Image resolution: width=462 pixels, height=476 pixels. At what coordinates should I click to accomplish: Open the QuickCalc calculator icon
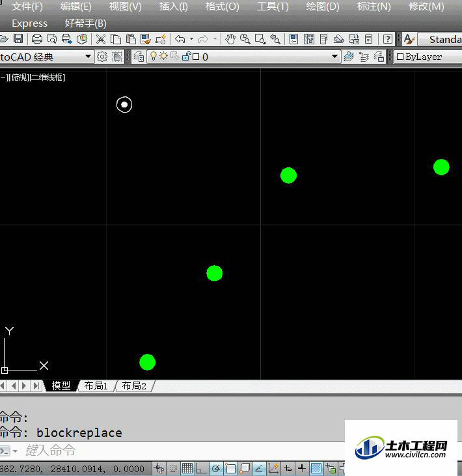[x=368, y=39]
